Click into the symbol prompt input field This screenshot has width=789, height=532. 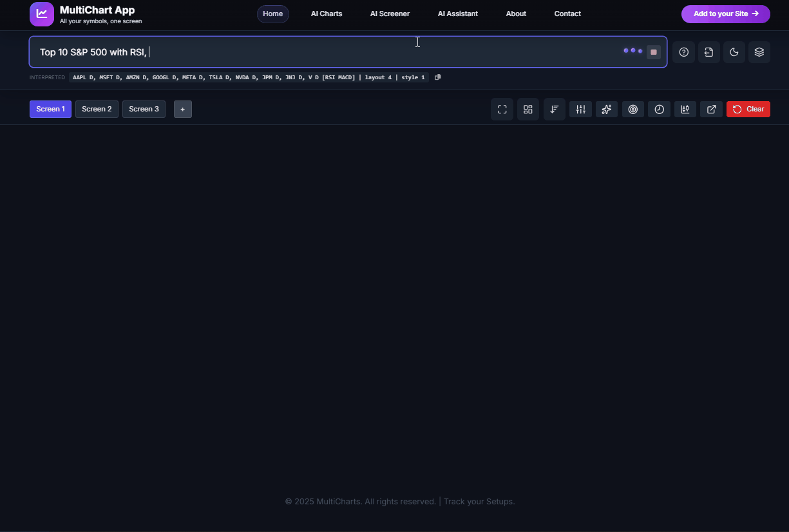tap(322, 52)
